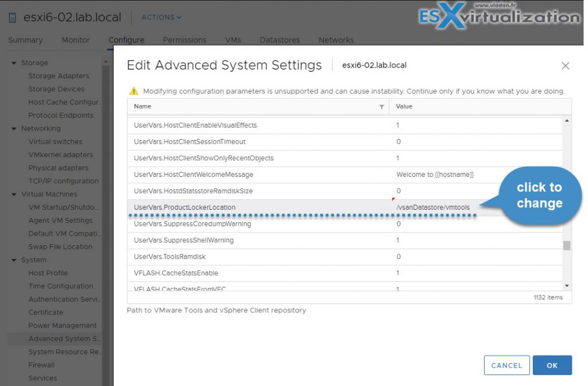
Task: Open Firewall settings from the sidebar
Action: coord(41,365)
